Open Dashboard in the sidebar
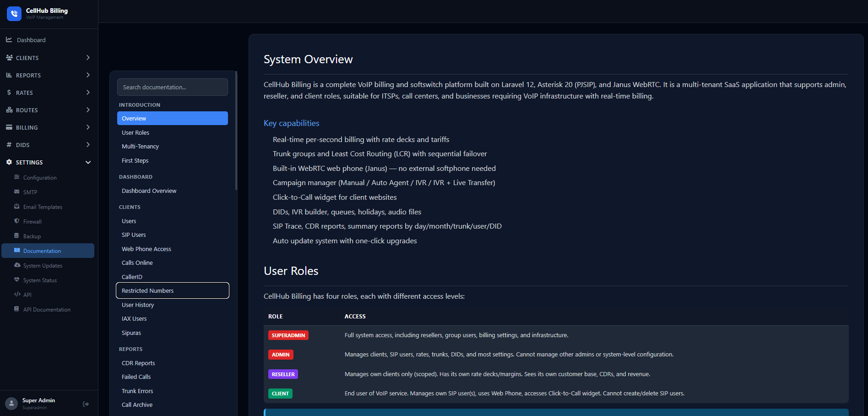 (x=48, y=40)
